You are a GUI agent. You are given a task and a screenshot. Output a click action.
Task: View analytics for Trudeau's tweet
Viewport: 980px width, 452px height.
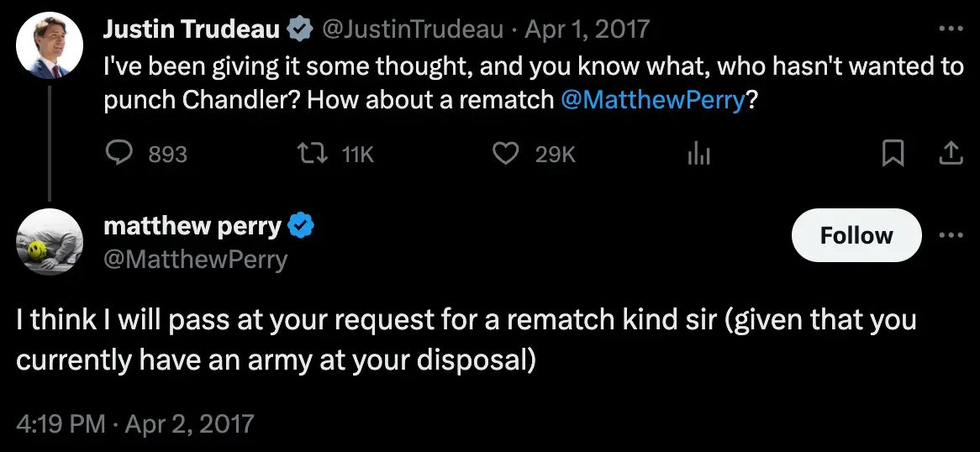[698, 154]
